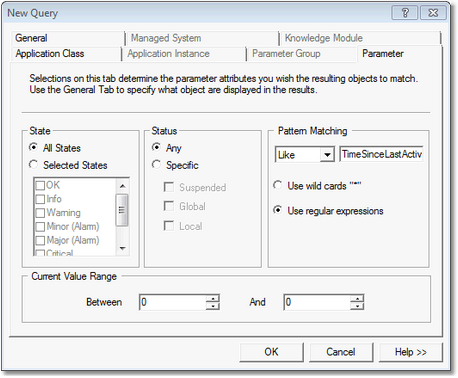458x378 pixels.
Task: Select Use wild cards option
Action: (x=277, y=185)
